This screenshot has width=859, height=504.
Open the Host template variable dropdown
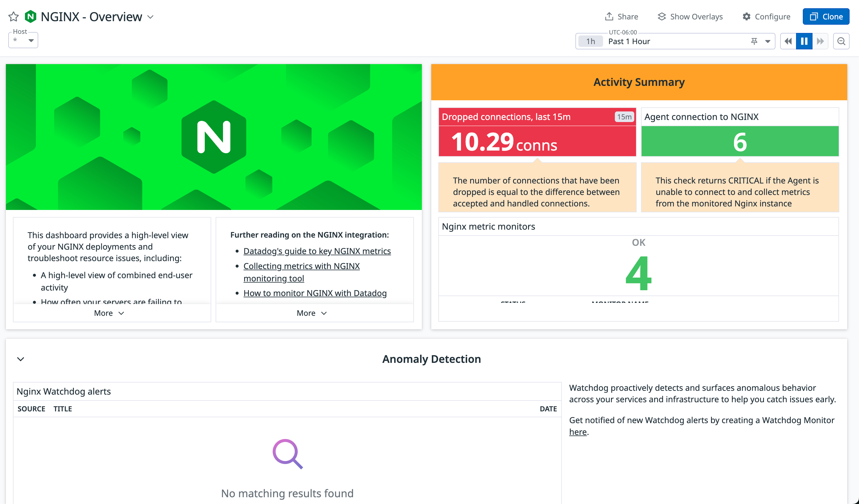click(x=23, y=40)
